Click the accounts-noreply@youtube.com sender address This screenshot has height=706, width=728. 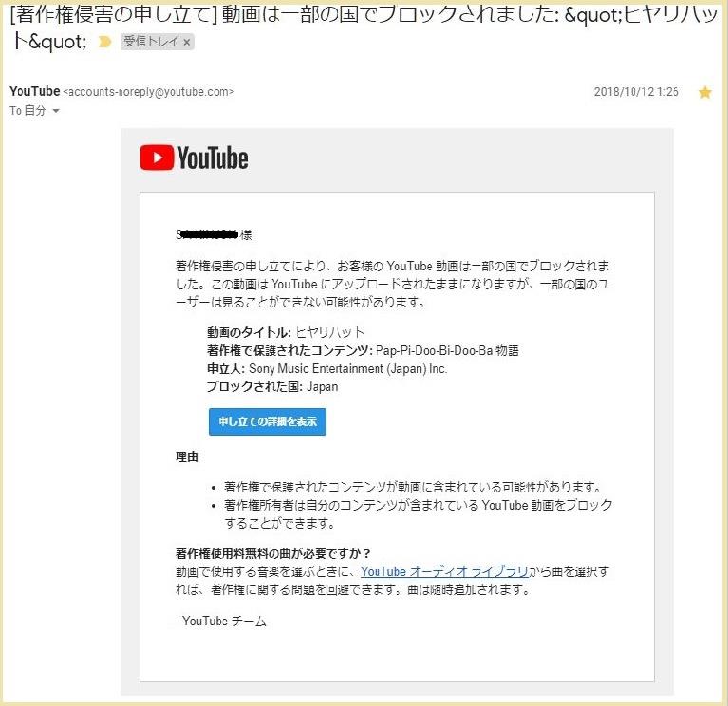(149, 92)
